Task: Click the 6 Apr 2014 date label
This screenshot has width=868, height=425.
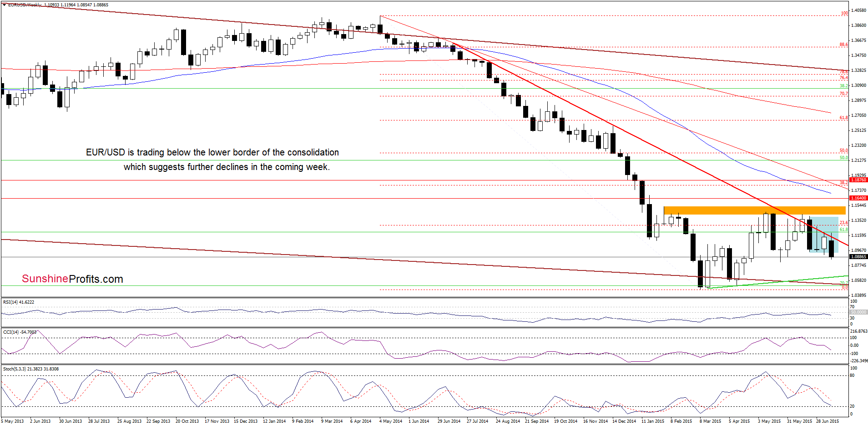Action: (361, 421)
